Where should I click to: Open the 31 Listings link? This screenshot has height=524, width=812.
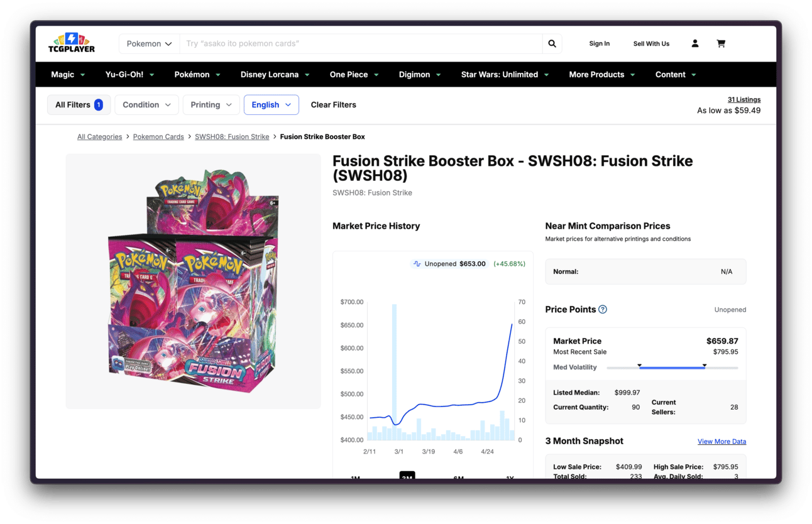tap(744, 99)
